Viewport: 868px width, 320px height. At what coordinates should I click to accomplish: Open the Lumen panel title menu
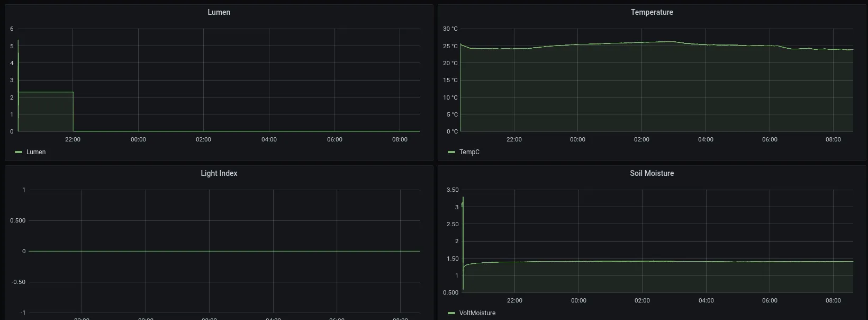[x=219, y=12]
